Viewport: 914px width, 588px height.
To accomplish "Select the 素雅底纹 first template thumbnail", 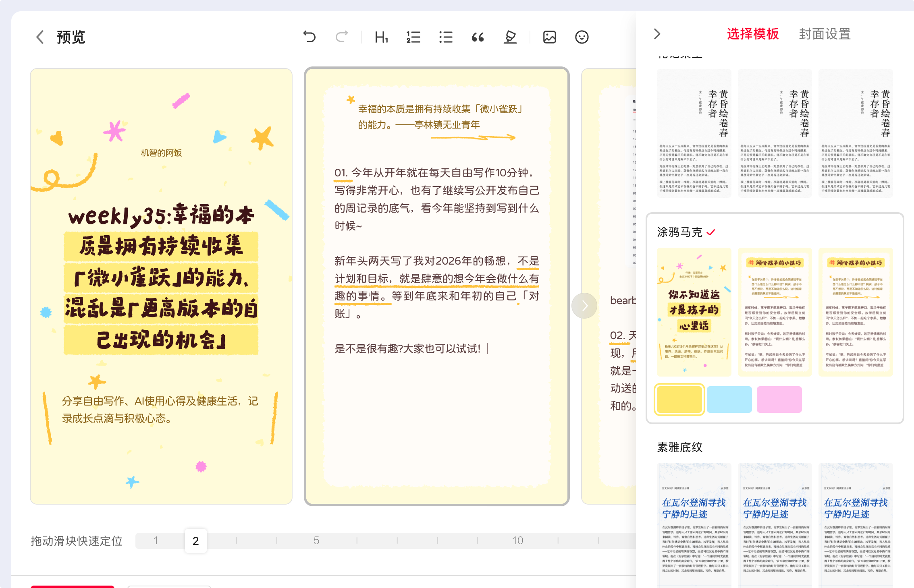I will (x=694, y=524).
